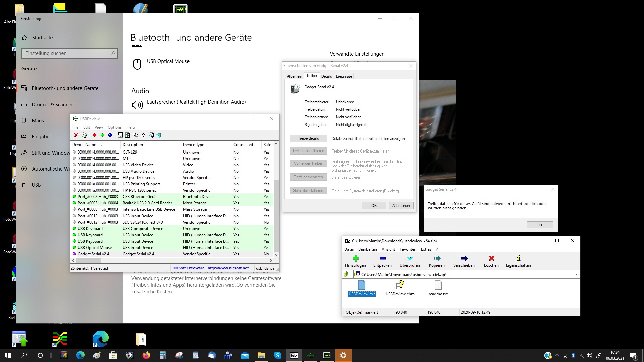Open File menu in USBDeview
Image resolution: width=644 pixels, height=362 pixels.
75,127
